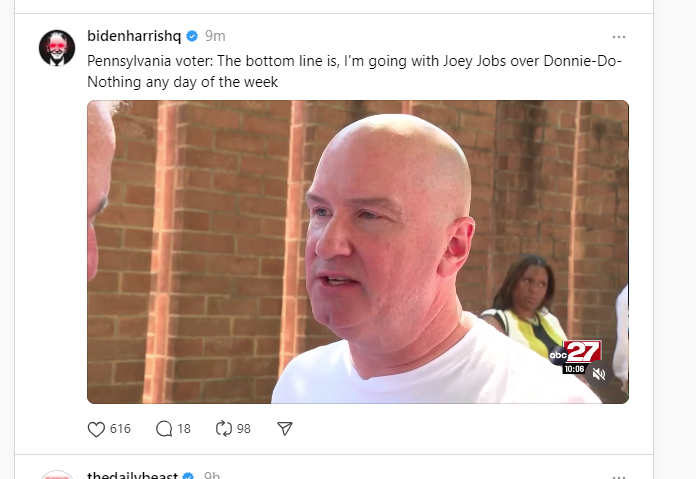Screen dimensions: 696x479
Task: Play the Pennsylvania voter video
Action: pyautogui.click(x=358, y=252)
